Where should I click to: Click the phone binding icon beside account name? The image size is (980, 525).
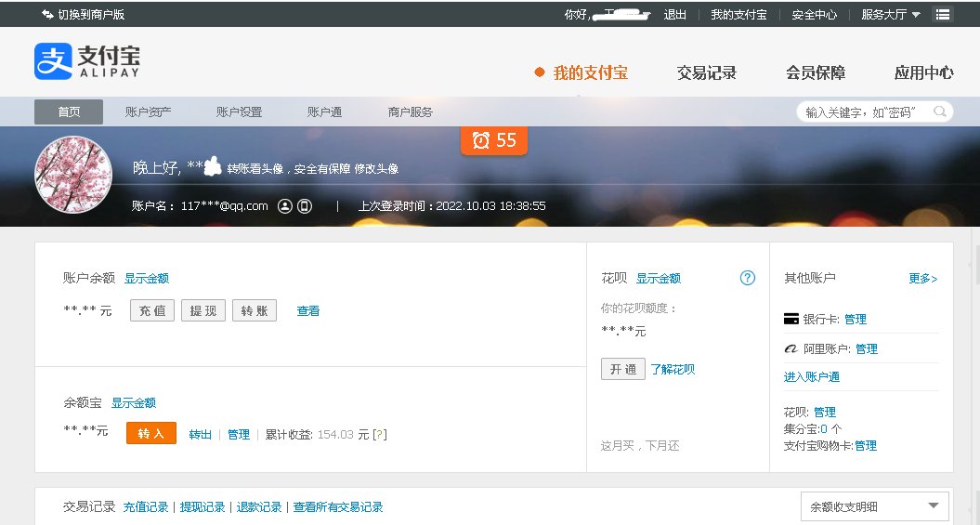pyautogui.click(x=305, y=206)
